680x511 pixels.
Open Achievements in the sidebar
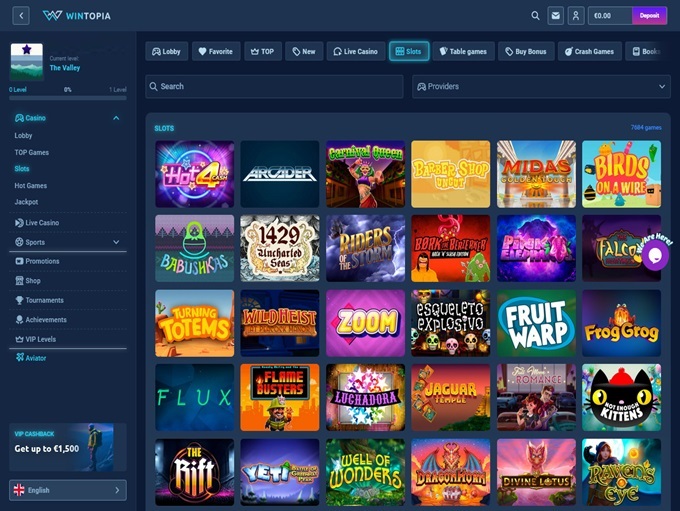point(45,320)
